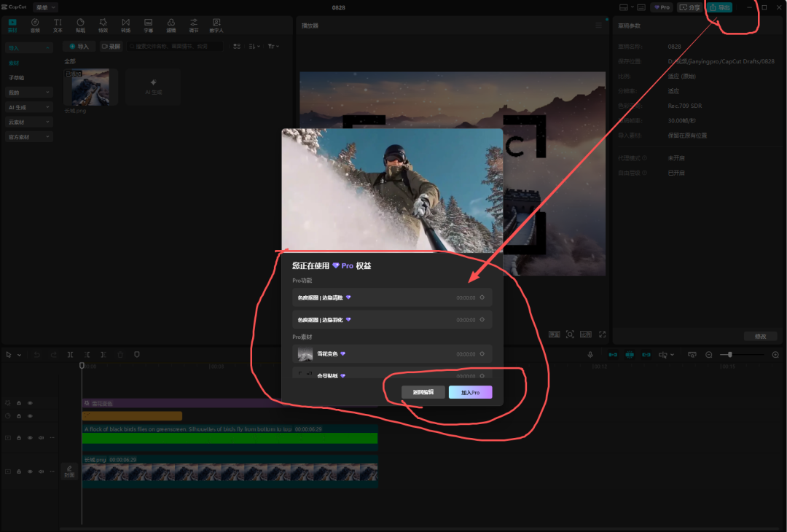Open the 音频 (Audio) panel icon

pos(35,26)
